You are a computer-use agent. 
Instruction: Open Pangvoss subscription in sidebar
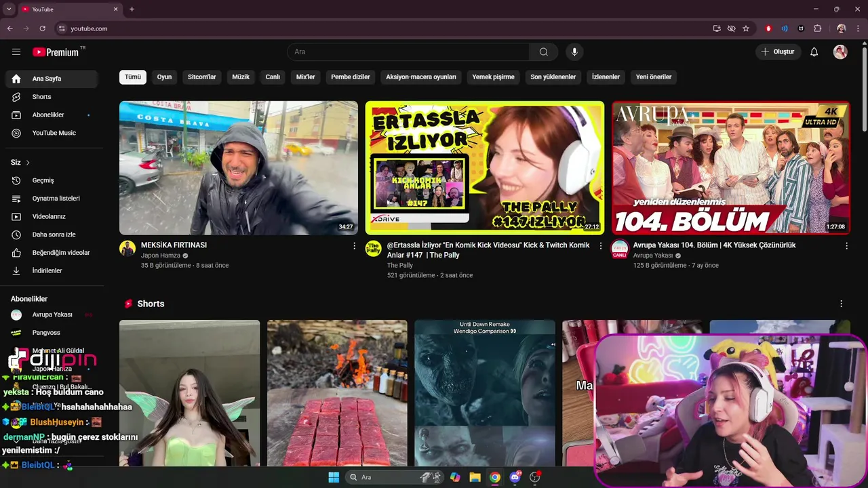[x=52, y=333]
